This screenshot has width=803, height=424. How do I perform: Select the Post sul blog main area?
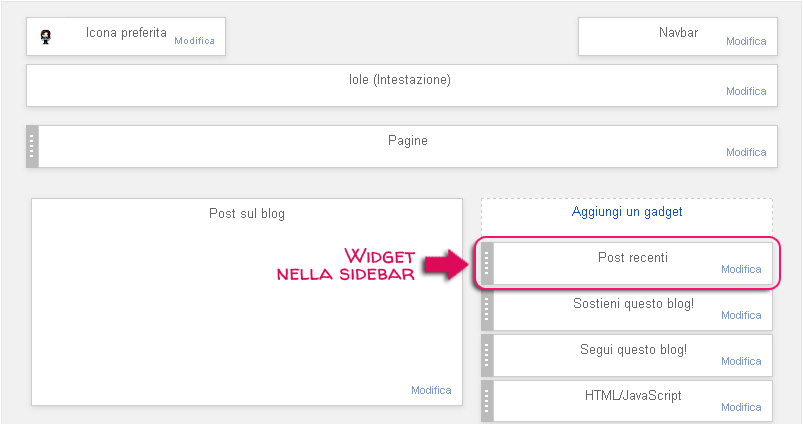coord(247,302)
